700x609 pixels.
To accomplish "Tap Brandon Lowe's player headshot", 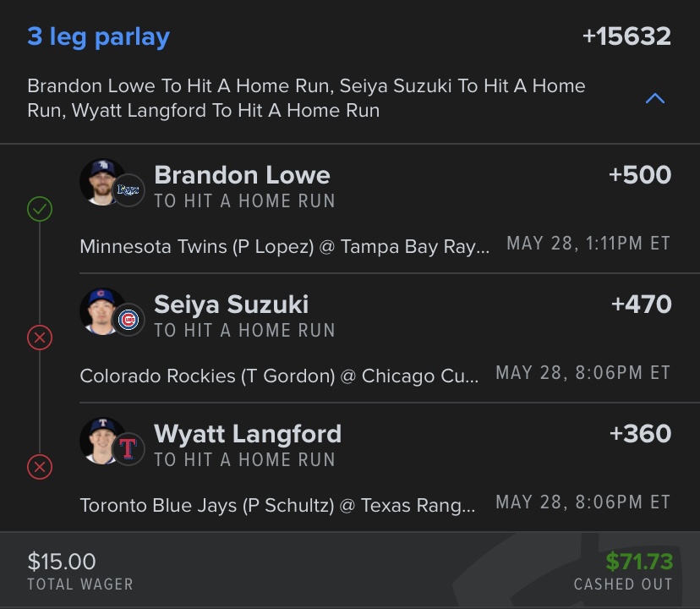I will coord(101,179).
